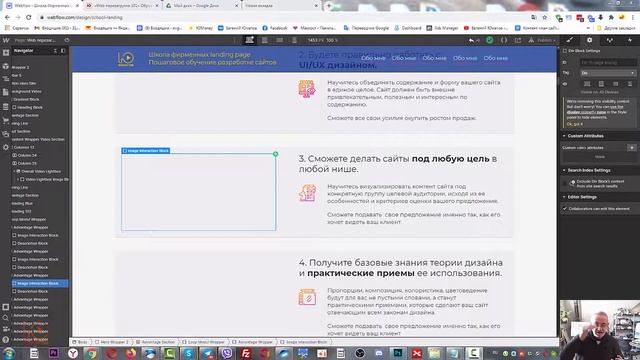Open the Navigator panel icon in sidebar
This screenshot has width=640, height=360.
(x=6, y=79)
